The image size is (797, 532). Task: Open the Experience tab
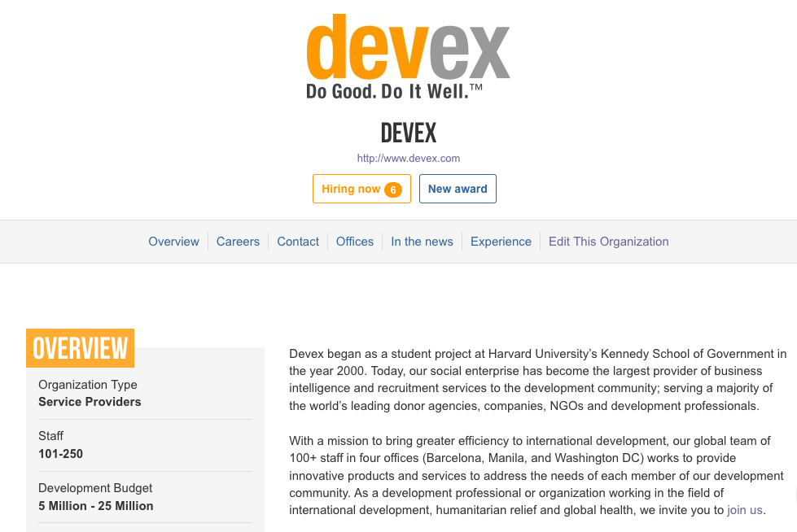click(x=501, y=242)
